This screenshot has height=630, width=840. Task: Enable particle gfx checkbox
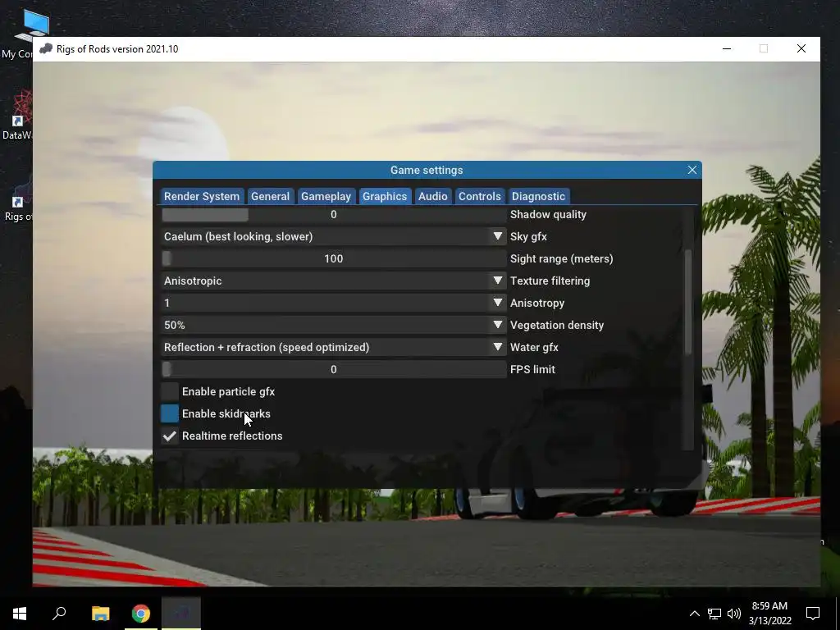click(169, 391)
